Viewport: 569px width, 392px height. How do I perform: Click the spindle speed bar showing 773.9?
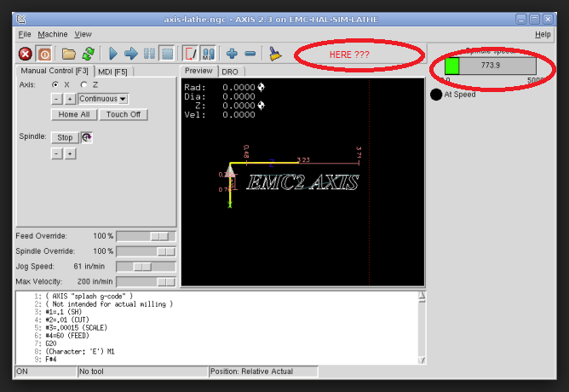491,66
